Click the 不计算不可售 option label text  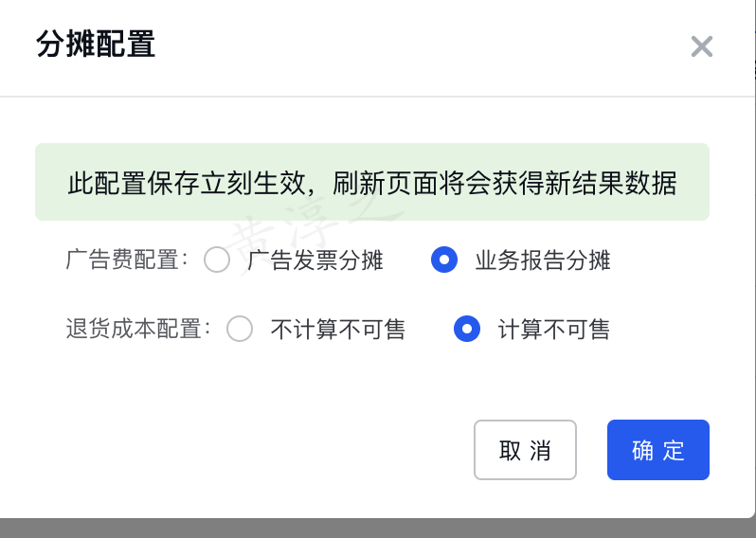tap(338, 329)
